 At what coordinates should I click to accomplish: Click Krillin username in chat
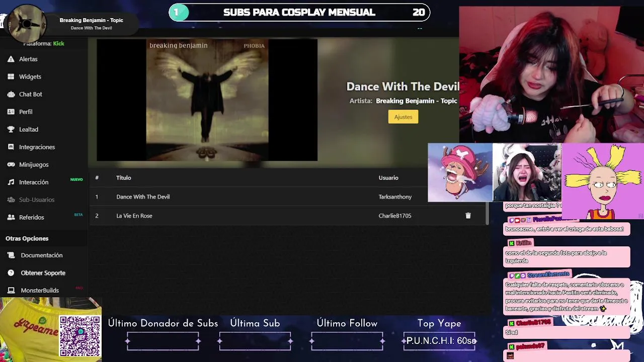click(x=523, y=243)
